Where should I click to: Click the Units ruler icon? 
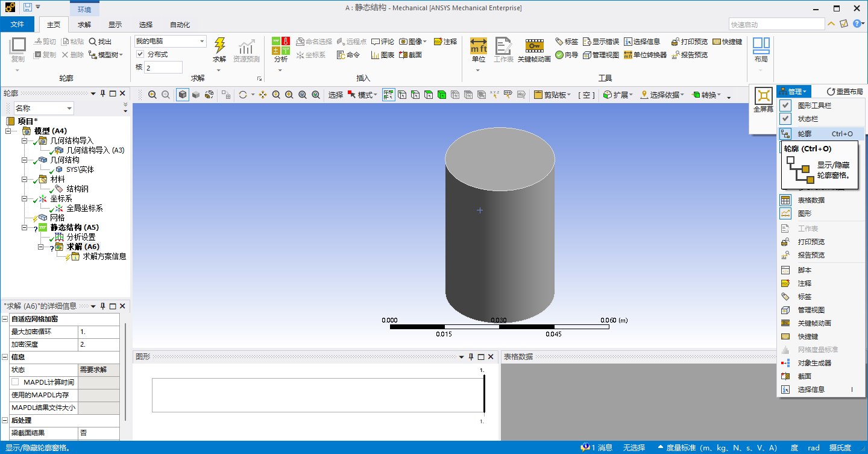tap(479, 46)
